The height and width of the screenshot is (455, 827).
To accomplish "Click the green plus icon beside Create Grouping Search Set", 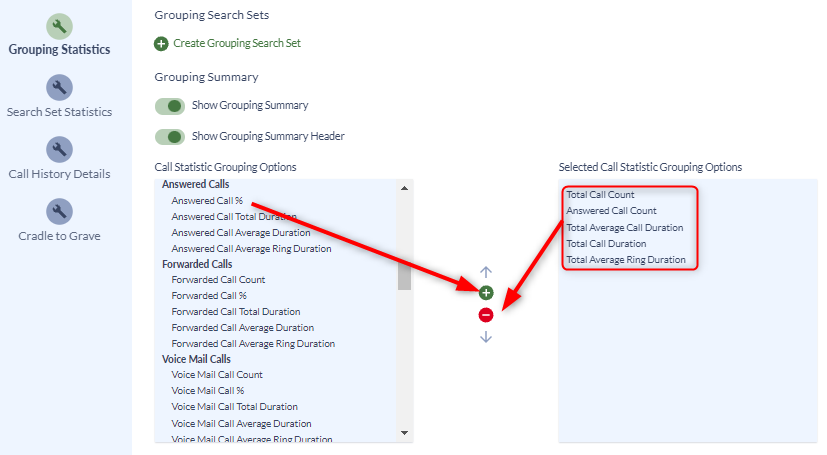I will coord(161,44).
